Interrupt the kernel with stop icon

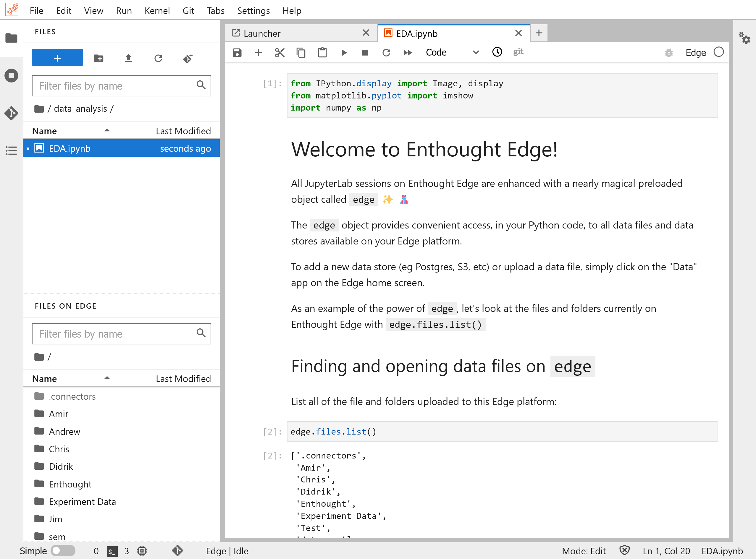click(x=365, y=52)
